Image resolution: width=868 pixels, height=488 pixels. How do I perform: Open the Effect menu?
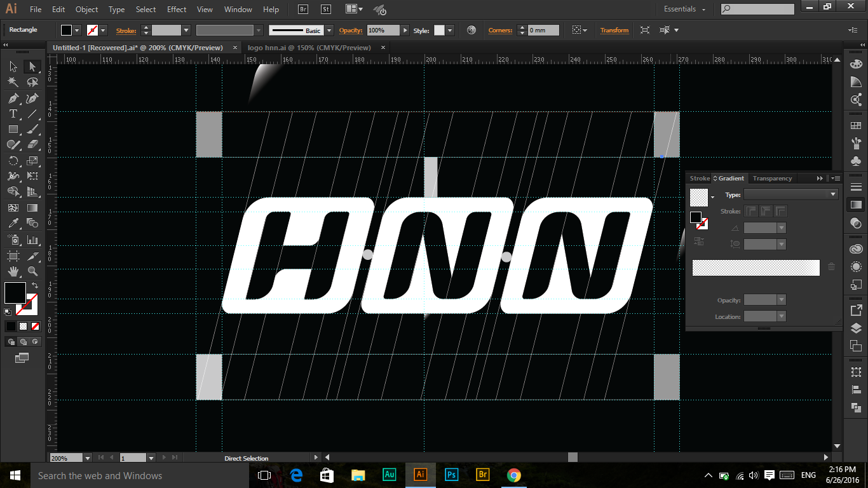(x=177, y=10)
